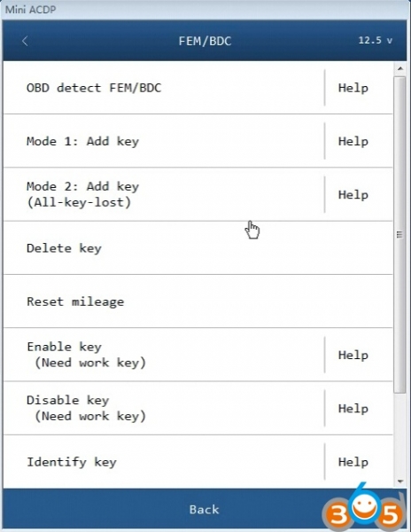Open Help for Disable key
Image resolution: width=411 pixels, height=532 pixels.
[x=353, y=409]
